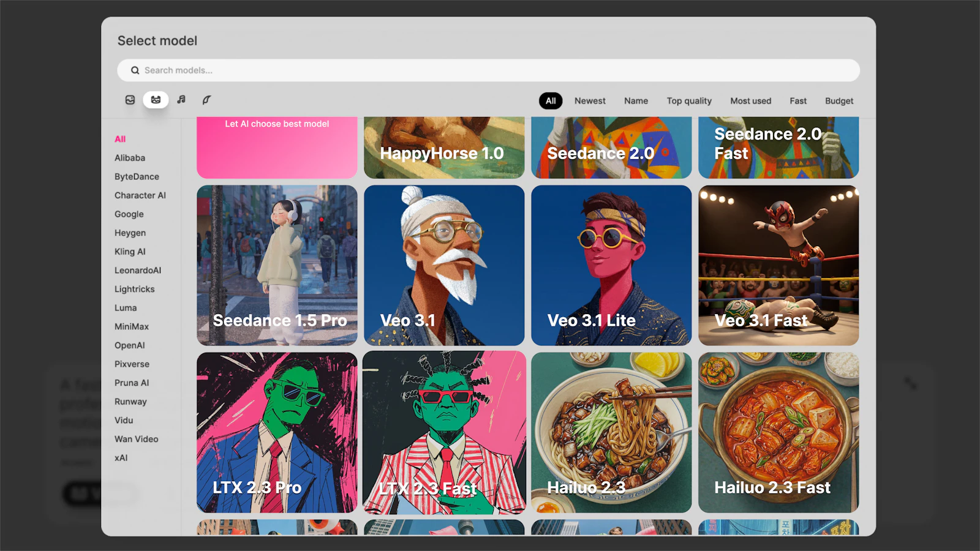The image size is (980, 551).
Task: Select the feather quill models icon
Action: point(207,100)
